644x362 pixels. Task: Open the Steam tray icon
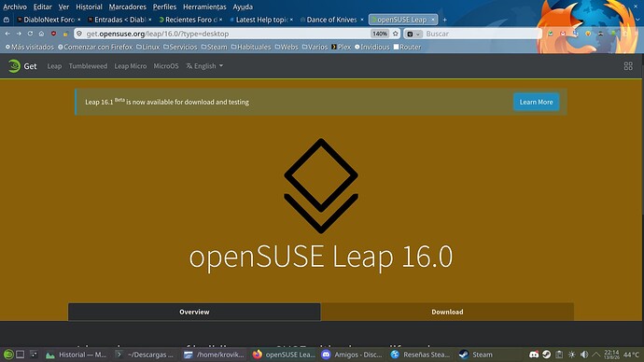[x=546, y=355]
